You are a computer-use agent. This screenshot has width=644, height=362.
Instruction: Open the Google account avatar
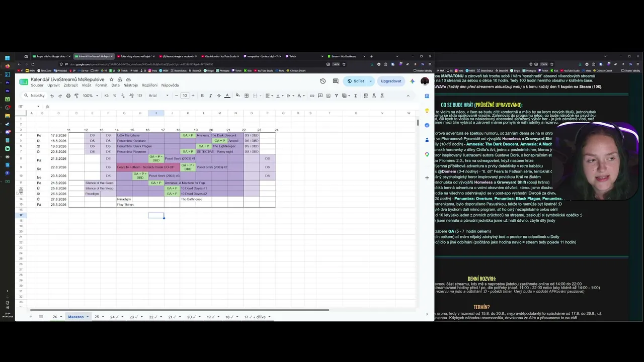(425, 81)
